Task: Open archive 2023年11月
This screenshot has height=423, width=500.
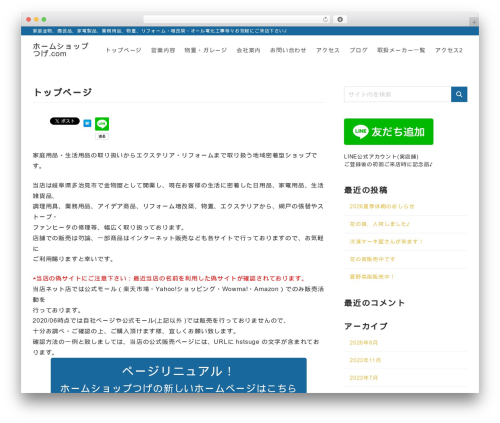Action: 365,360
